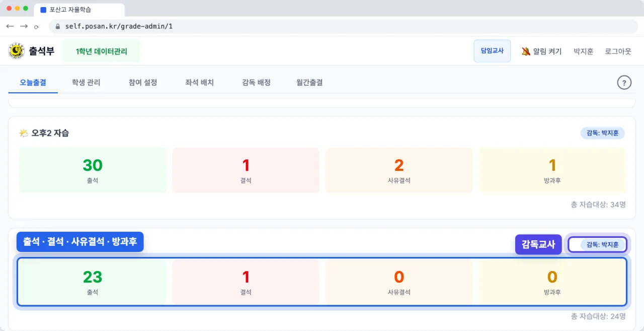Click the user name 박지훈 in header
644x331 pixels.
(x=584, y=51)
